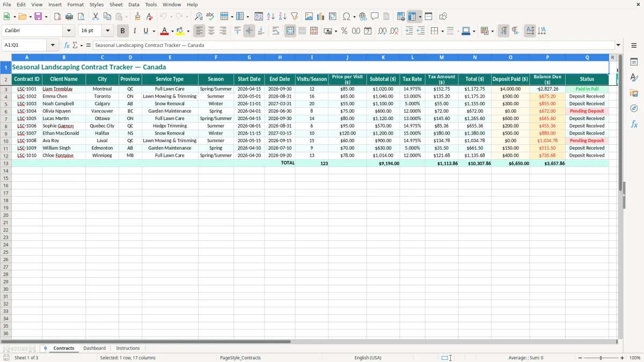
Task: Open Function Wizard fx icon
Action: click(x=67, y=45)
